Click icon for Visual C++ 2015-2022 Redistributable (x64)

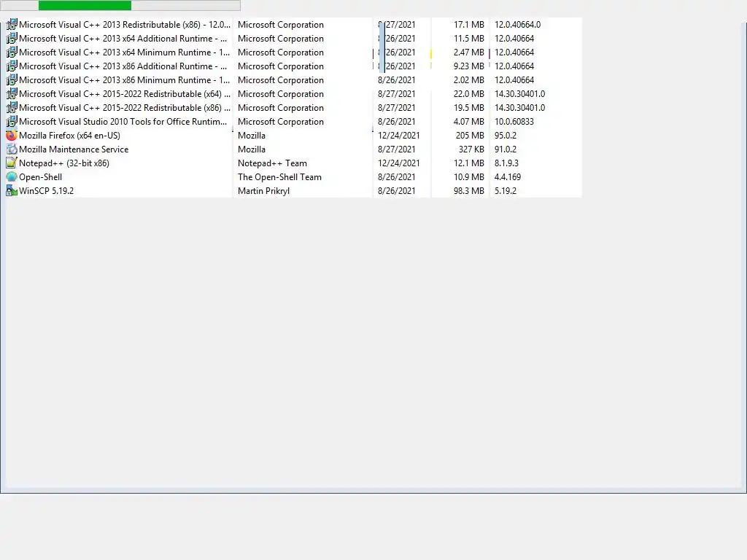click(x=12, y=93)
